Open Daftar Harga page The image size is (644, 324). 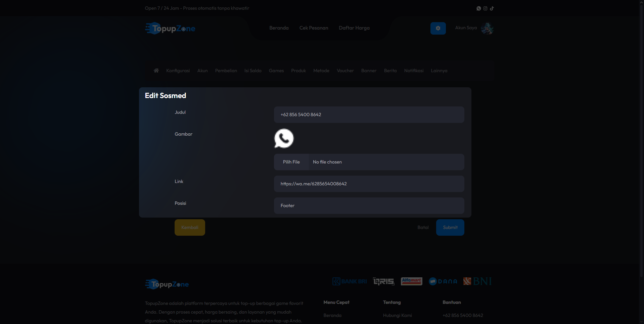click(354, 28)
